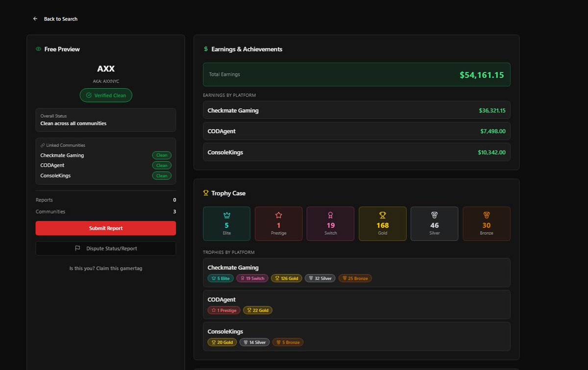Click the 5 Bronze badge under ConsoleKings
This screenshot has width=588, height=370.
click(x=288, y=342)
